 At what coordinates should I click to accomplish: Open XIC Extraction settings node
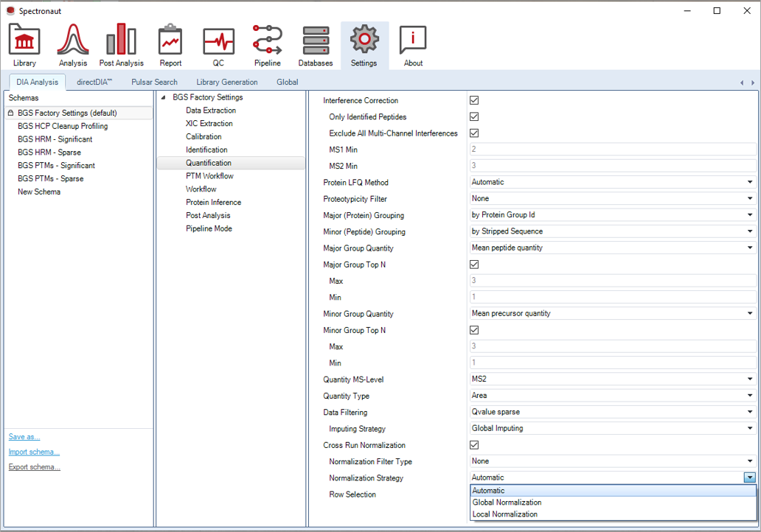pos(209,124)
